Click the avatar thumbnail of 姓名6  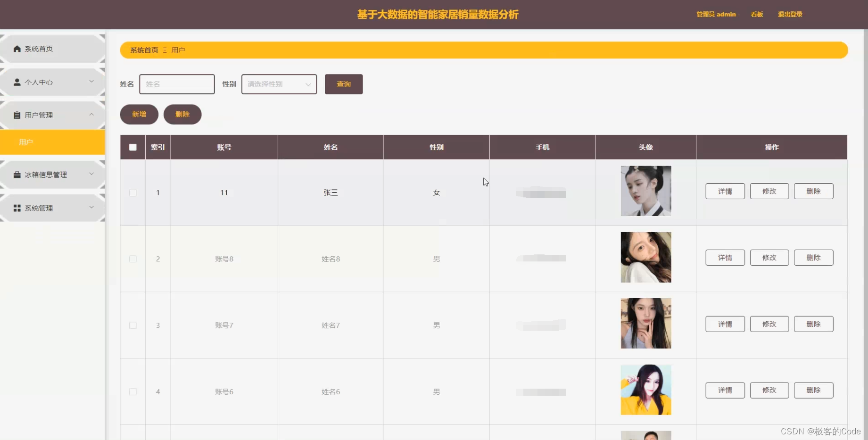tap(646, 390)
